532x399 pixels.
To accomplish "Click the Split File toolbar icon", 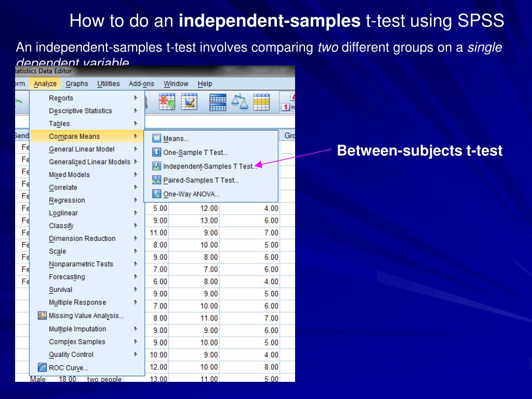I will point(218,102).
